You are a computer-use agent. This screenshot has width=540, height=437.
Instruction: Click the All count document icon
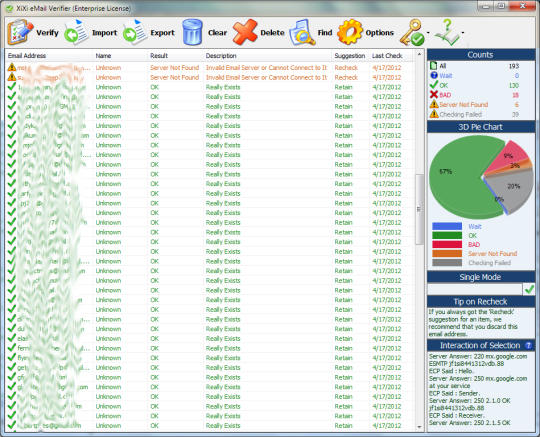coord(434,65)
